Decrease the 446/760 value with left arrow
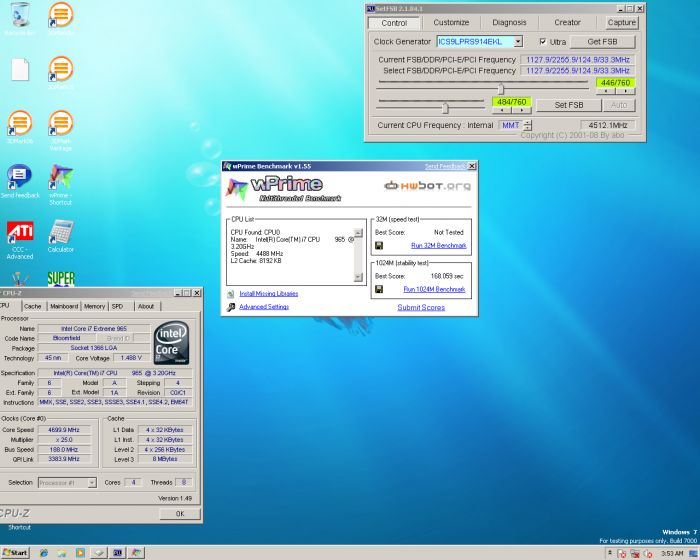Screen dimensions: 700x560 pyautogui.click(x=606, y=91)
